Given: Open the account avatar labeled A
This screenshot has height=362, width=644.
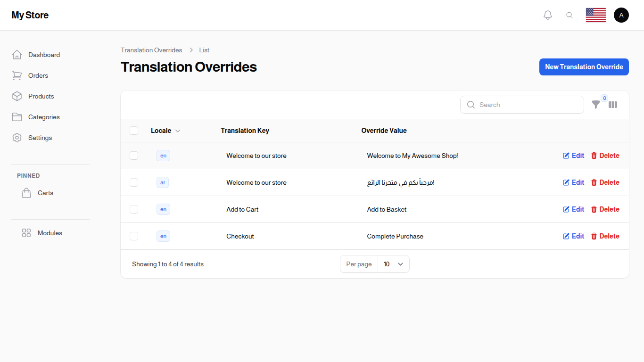Looking at the screenshot, I should pos(621,15).
